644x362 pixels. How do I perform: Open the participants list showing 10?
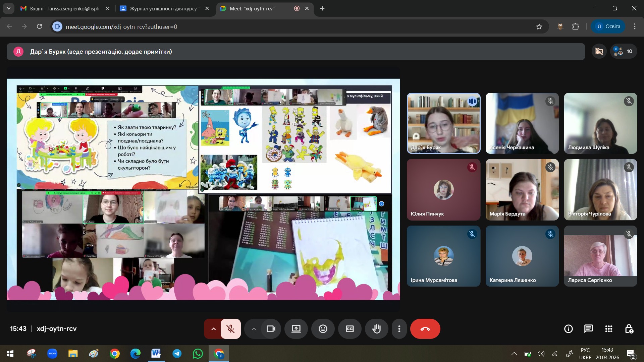point(623,51)
